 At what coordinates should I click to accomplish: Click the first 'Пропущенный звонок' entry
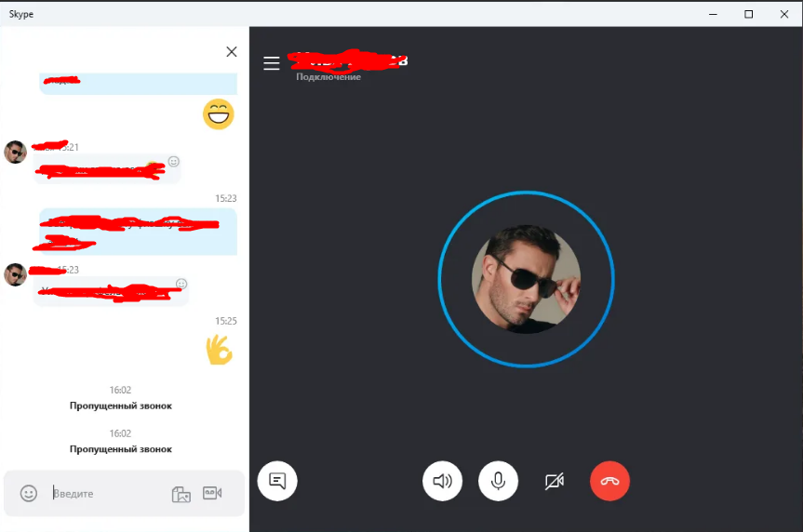[x=121, y=406]
